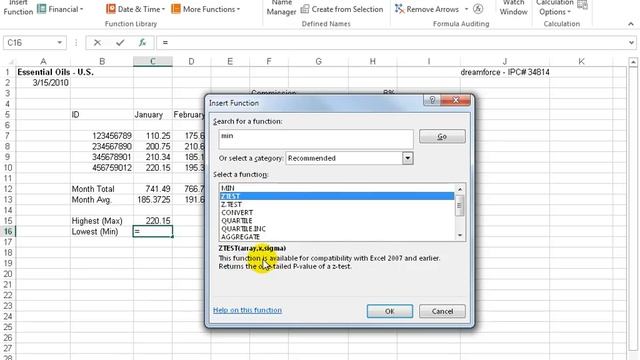The image size is (640, 360).
Task: Click Create from Selection
Action: tap(342, 9)
